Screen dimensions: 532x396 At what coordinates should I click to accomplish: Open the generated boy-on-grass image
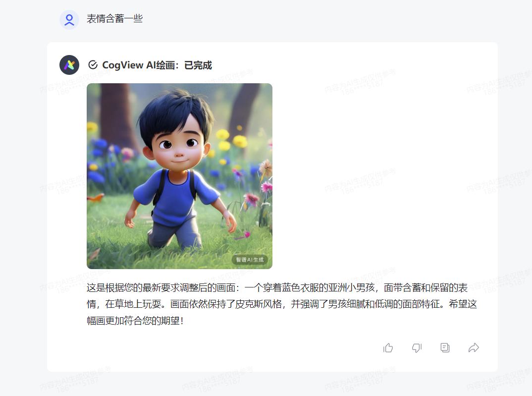pyautogui.click(x=179, y=176)
